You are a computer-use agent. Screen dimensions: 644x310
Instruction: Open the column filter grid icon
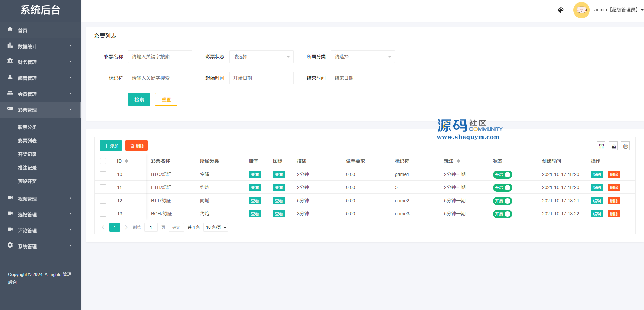[601, 146]
